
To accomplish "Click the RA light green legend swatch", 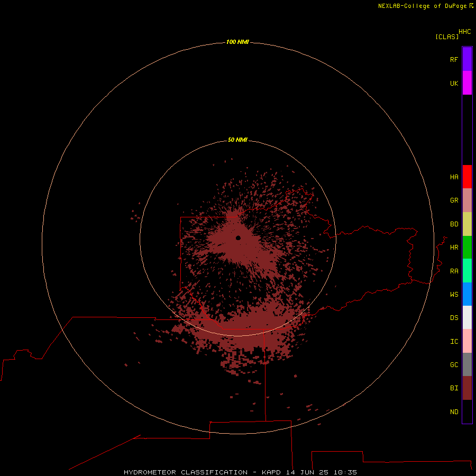I will point(467,271).
